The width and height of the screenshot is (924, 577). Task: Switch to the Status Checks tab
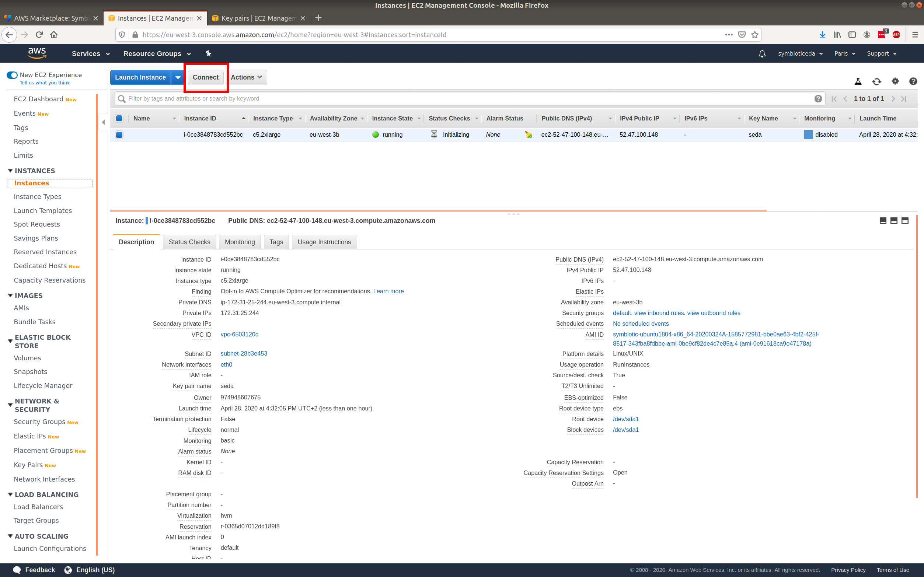189,242
